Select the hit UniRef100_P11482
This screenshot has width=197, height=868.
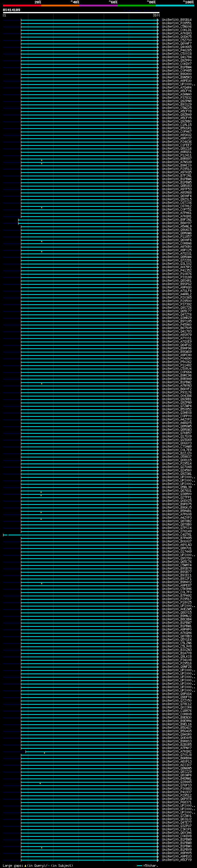177,365
